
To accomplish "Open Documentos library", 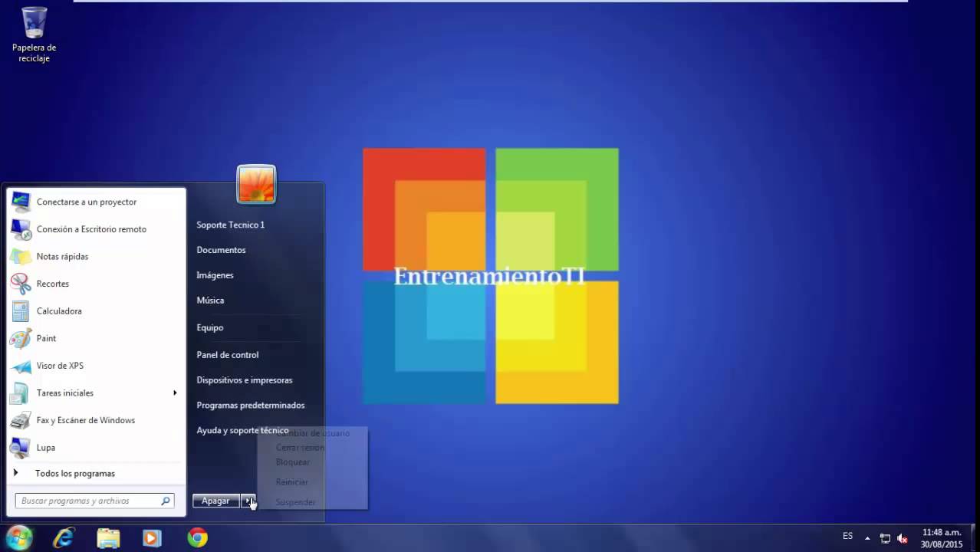I will tap(221, 250).
